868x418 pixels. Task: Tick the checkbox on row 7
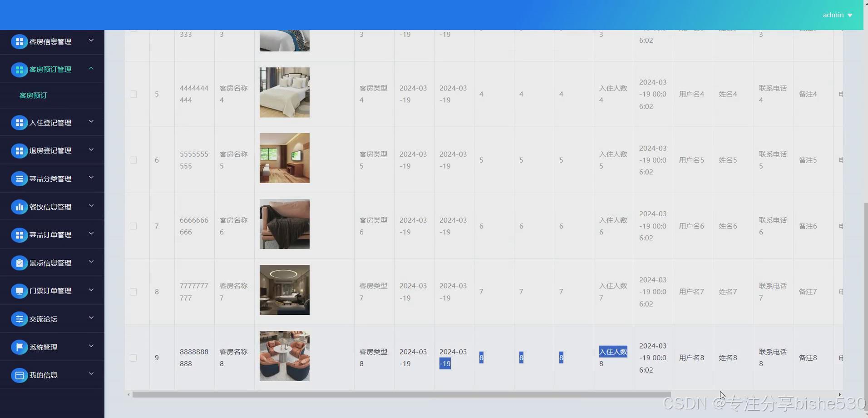133,226
